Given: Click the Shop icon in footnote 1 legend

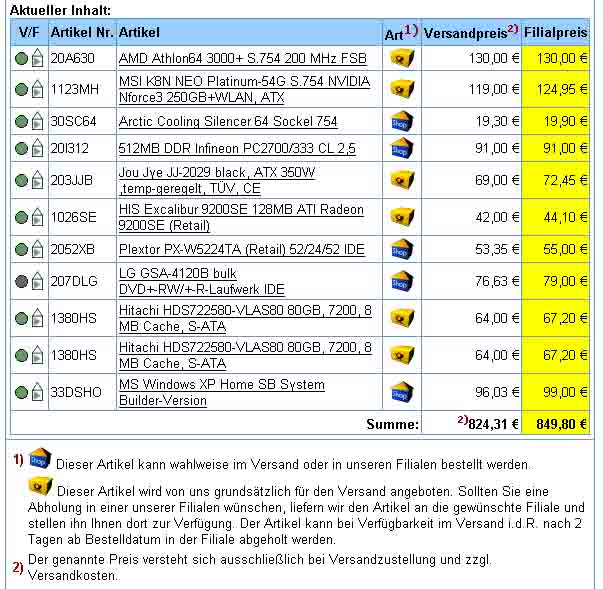Looking at the screenshot, I should (x=39, y=459).
